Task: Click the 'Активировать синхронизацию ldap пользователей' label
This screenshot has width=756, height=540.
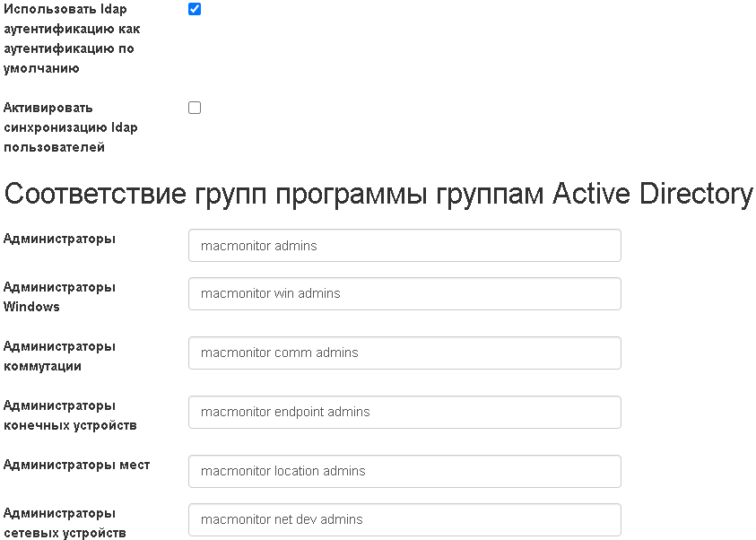Action: (70, 127)
